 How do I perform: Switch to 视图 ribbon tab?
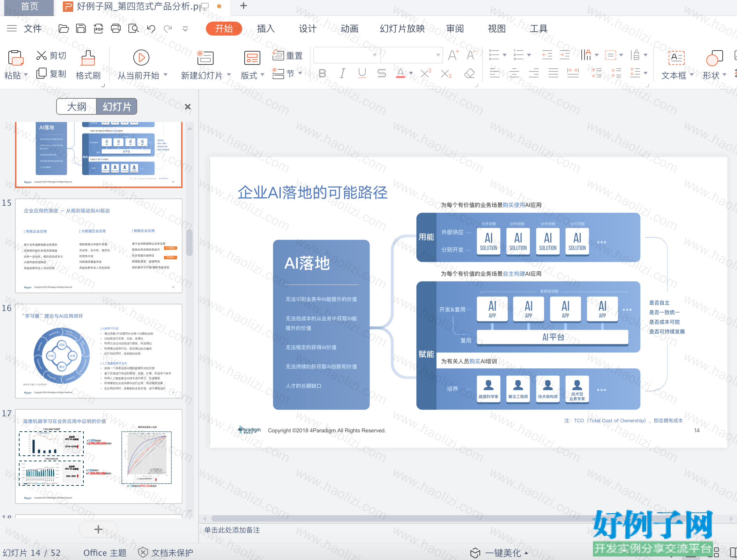497,29
